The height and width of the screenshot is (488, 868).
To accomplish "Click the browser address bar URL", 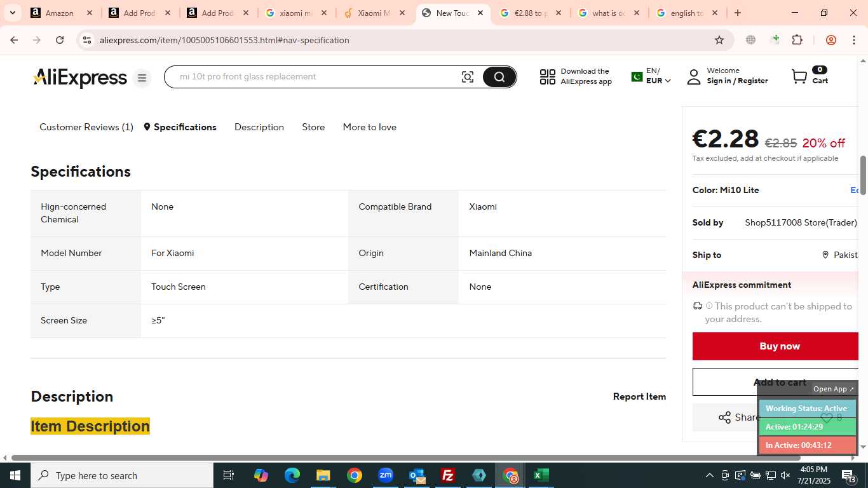I will click(224, 40).
